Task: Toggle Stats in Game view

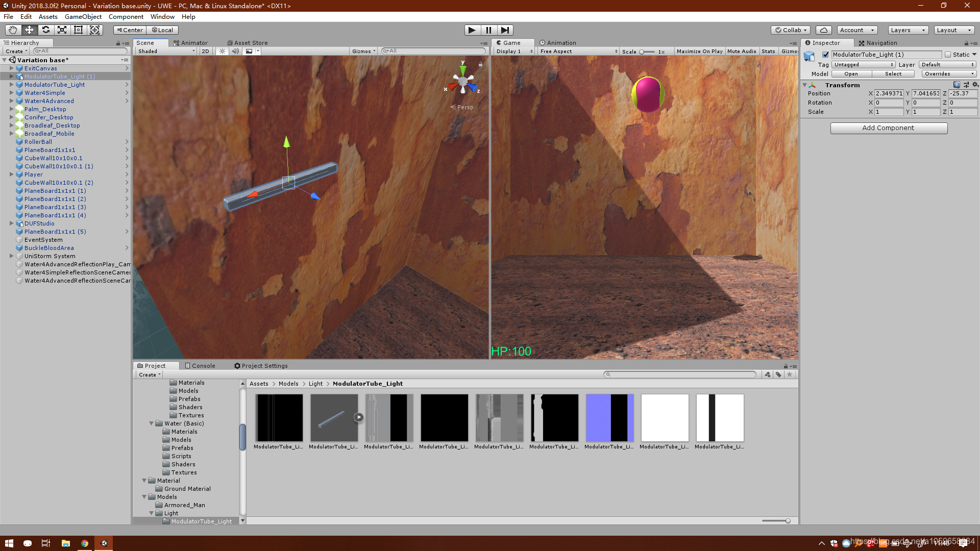Action: (768, 51)
